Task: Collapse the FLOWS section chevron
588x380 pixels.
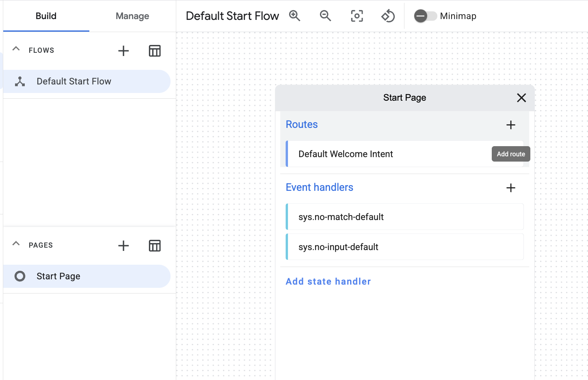Action: tap(16, 49)
